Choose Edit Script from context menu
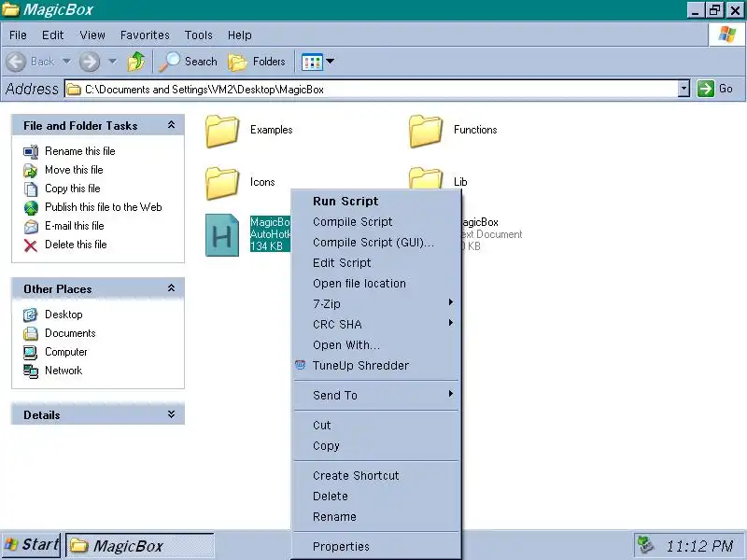This screenshot has height=560, width=747. click(376, 262)
